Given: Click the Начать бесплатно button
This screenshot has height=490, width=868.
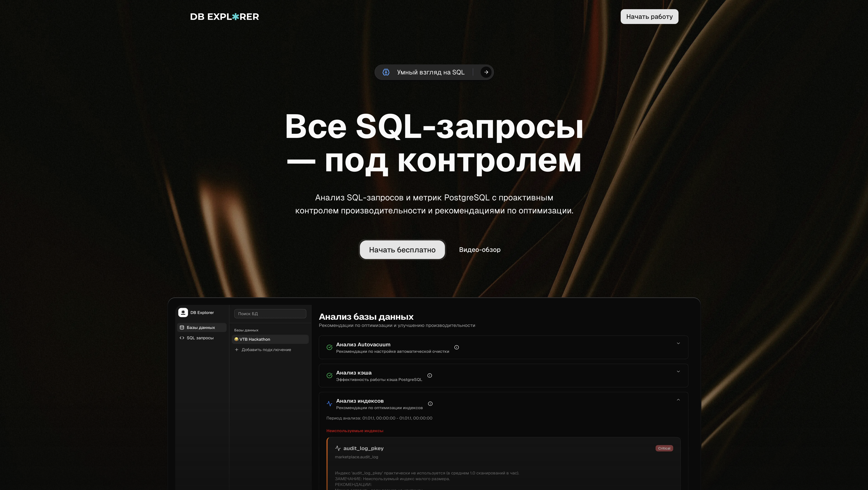Looking at the screenshot, I should pos(402,250).
